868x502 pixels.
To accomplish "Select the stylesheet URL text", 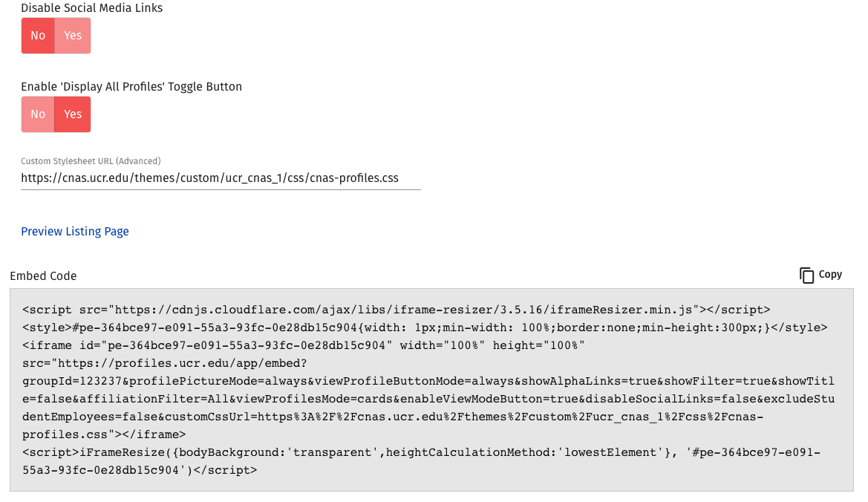I will coord(210,178).
